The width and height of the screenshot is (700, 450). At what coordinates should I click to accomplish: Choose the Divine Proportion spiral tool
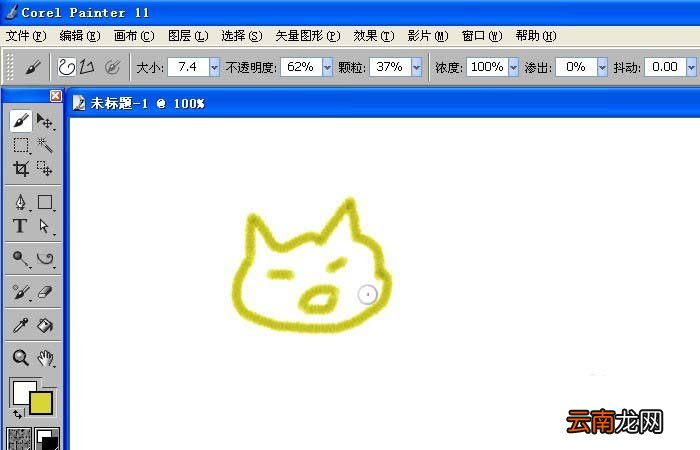[45, 258]
